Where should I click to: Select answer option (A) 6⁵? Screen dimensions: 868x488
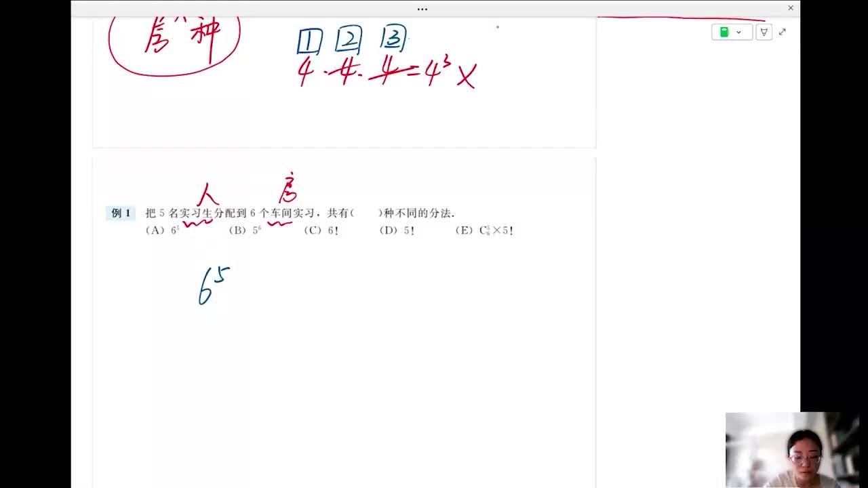[x=163, y=230]
